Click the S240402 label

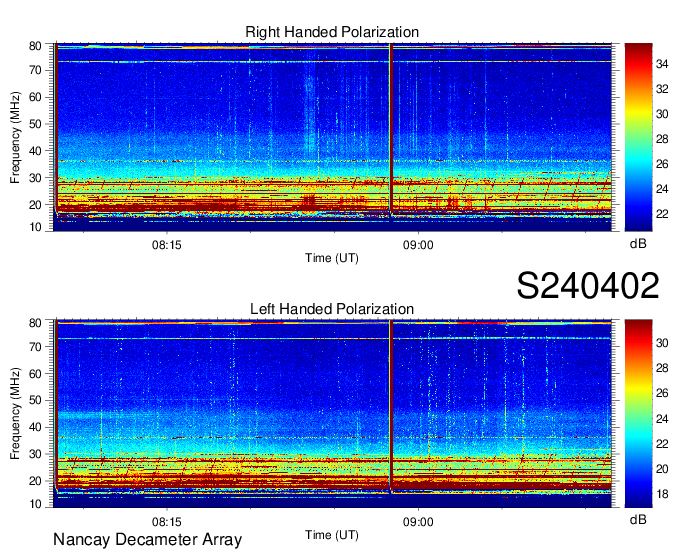coord(588,286)
